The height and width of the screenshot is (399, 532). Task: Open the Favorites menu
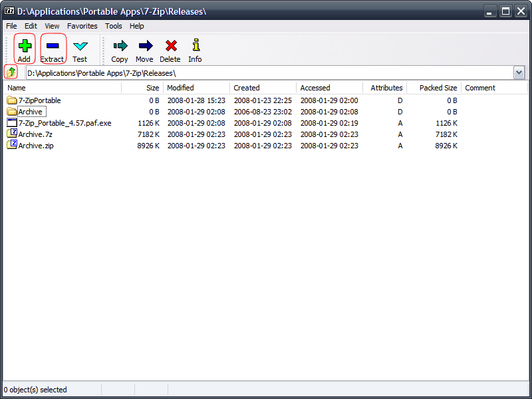(82, 26)
